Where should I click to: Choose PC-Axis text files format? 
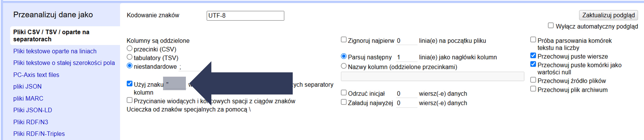tap(36, 75)
